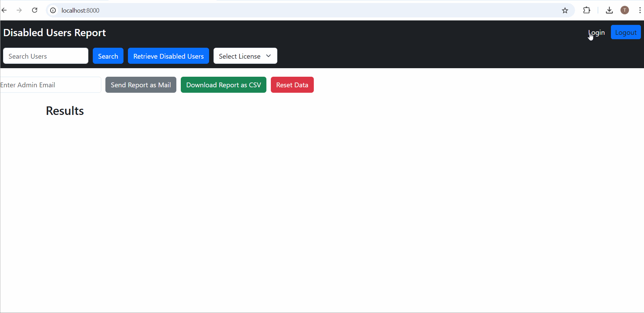Click the blue Search button
This screenshot has width=644, height=313.
coord(108,56)
